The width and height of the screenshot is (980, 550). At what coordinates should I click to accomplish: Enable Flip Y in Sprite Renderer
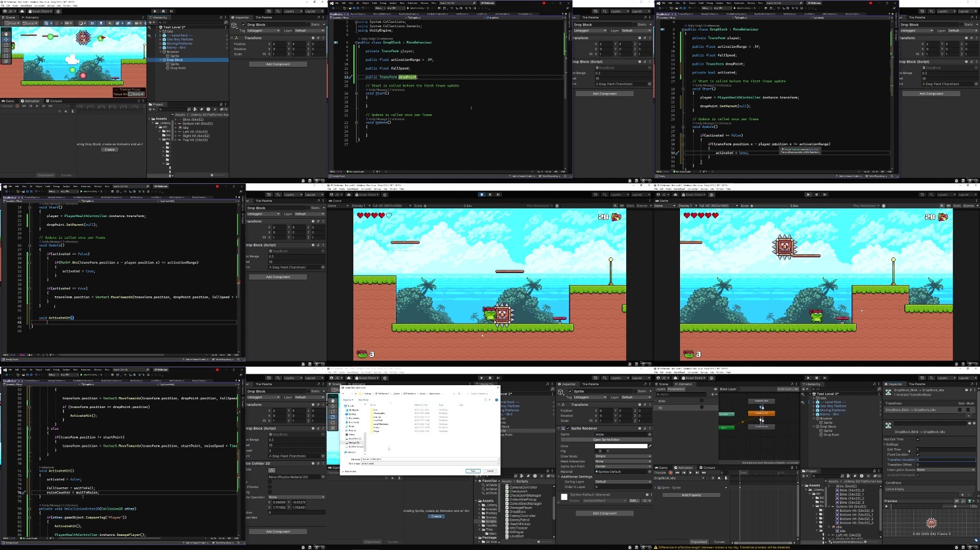(x=604, y=451)
